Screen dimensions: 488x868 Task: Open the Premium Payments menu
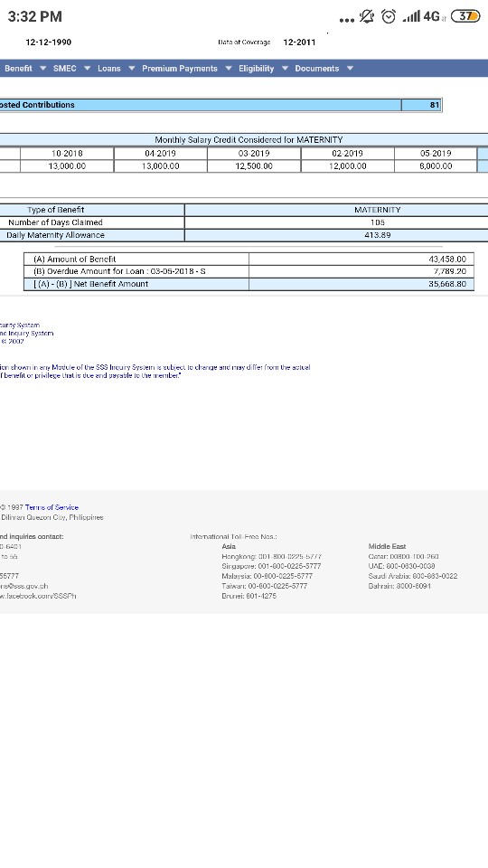click(x=180, y=69)
